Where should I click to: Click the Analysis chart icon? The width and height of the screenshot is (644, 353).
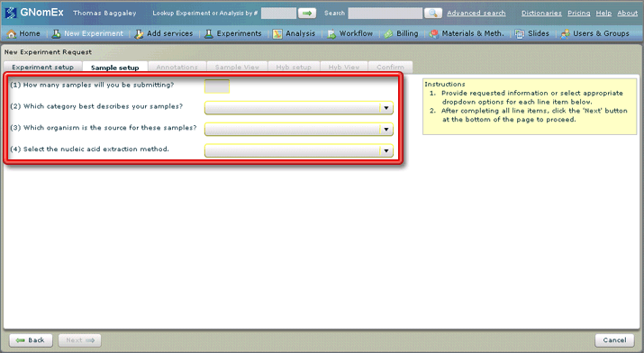(277, 33)
